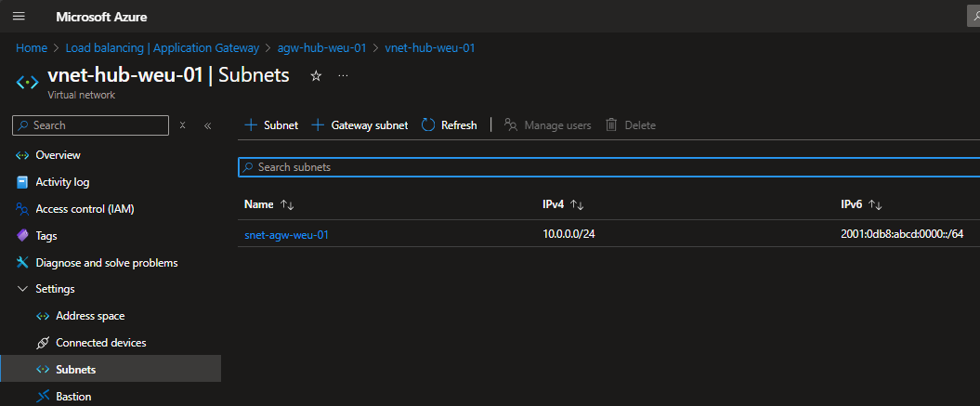This screenshot has width=980, height=406.
Task: Click the search icon in top-right corner
Action: pyautogui.click(x=973, y=17)
